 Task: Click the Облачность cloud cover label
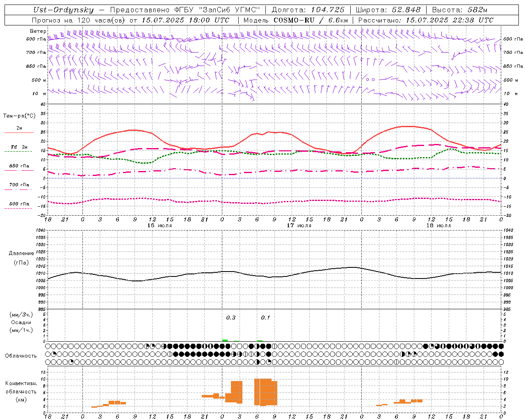click(21, 356)
